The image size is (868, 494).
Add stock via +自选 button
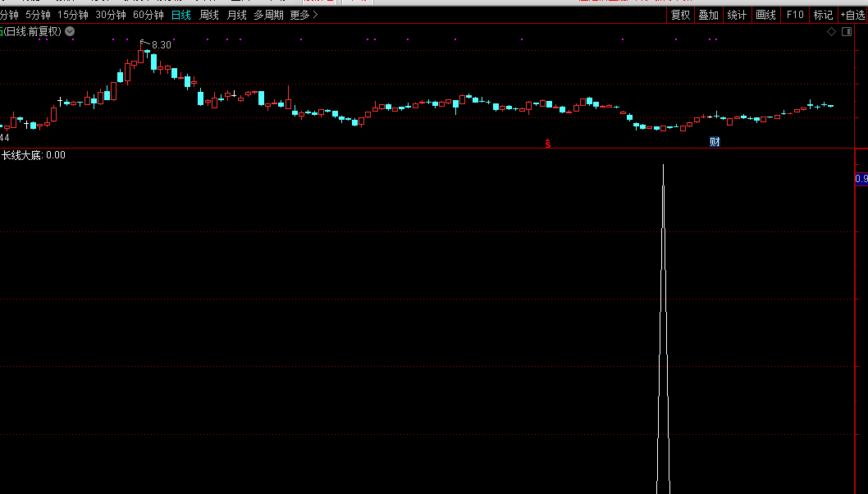tap(852, 15)
